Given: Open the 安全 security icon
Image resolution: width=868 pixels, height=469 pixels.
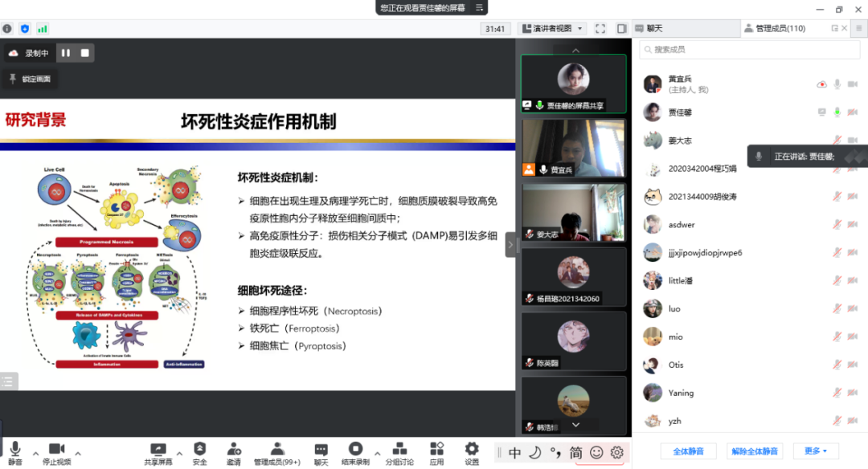Looking at the screenshot, I should pyautogui.click(x=199, y=450).
